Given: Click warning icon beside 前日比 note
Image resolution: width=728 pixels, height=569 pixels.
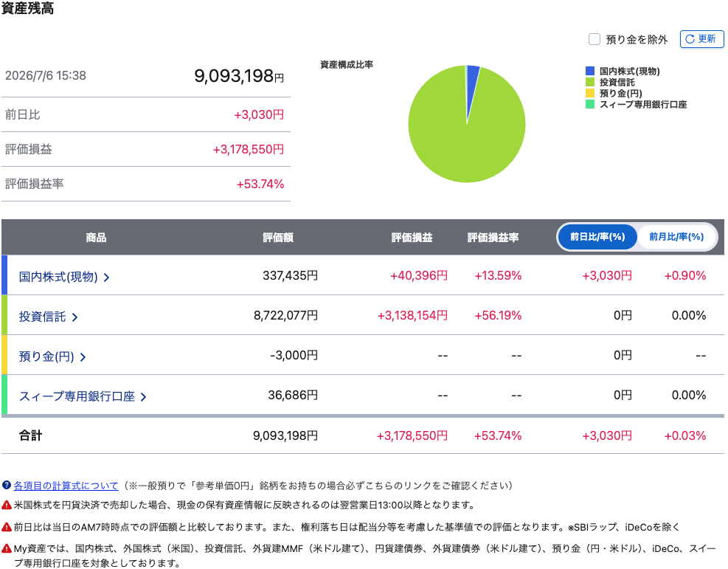Looking at the screenshot, I should point(7,527).
